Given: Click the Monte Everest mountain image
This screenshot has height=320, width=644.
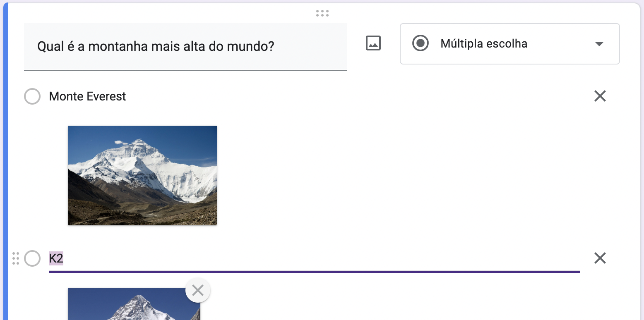Looking at the screenshot, I should (142, 175).
